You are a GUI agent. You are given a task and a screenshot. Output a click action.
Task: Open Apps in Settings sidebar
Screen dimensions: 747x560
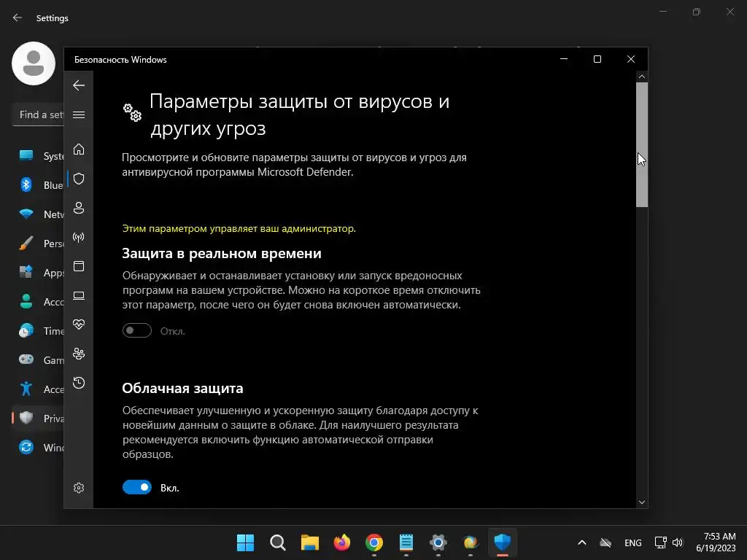click(38, 273)
